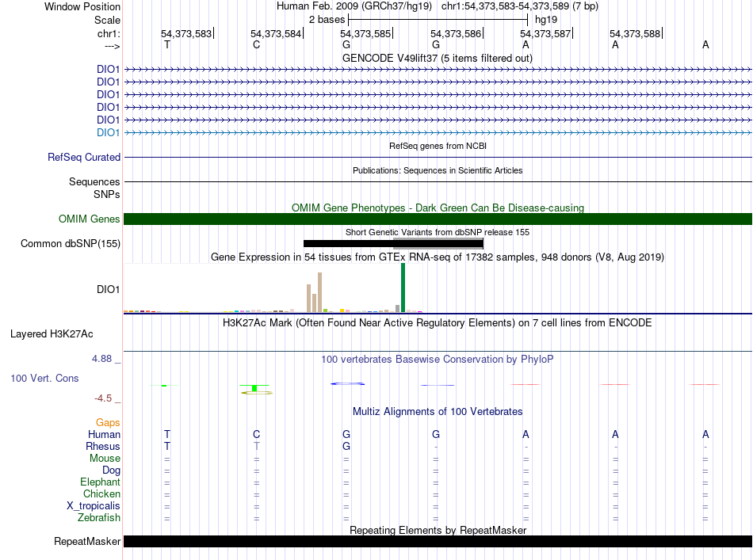The width and height of the screenshot is (753, 560).
Task: Click the ---> strand direction arrow label
Action: tap(112, 46)
